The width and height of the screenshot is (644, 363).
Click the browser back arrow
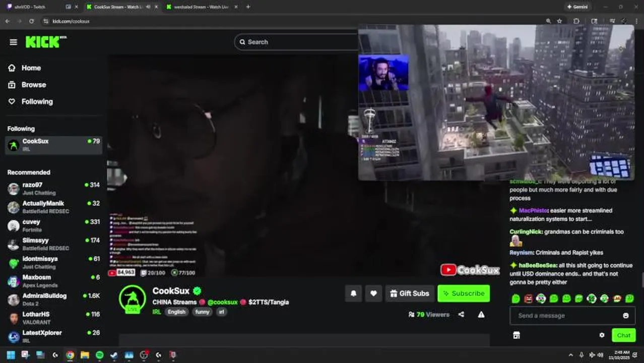[7, 21]
